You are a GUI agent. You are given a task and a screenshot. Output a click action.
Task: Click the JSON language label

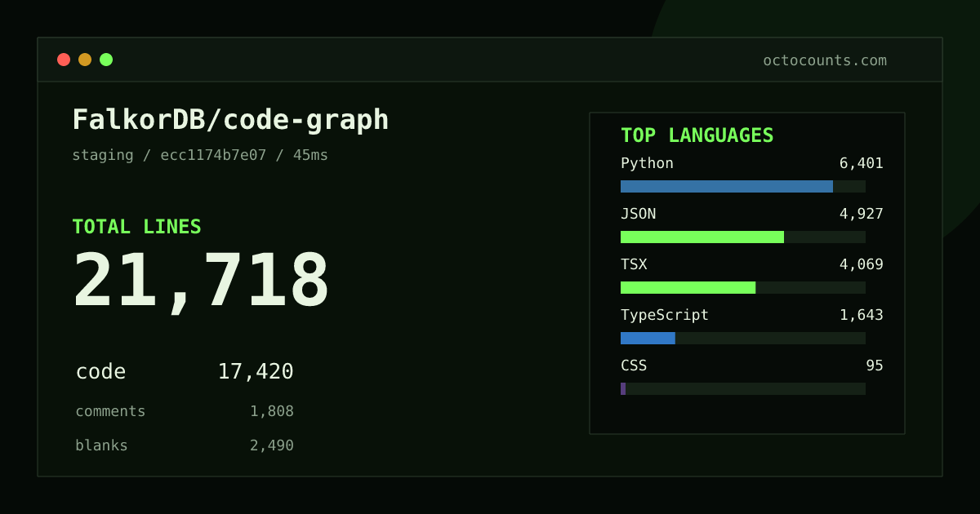[638, 214]
